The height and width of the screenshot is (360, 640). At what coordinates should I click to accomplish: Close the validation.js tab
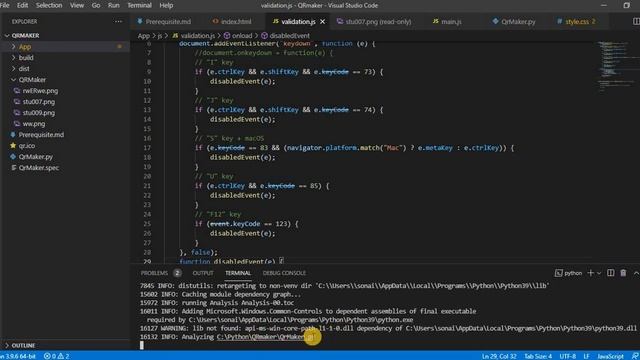pyautogui.click(x=322, y=22)
